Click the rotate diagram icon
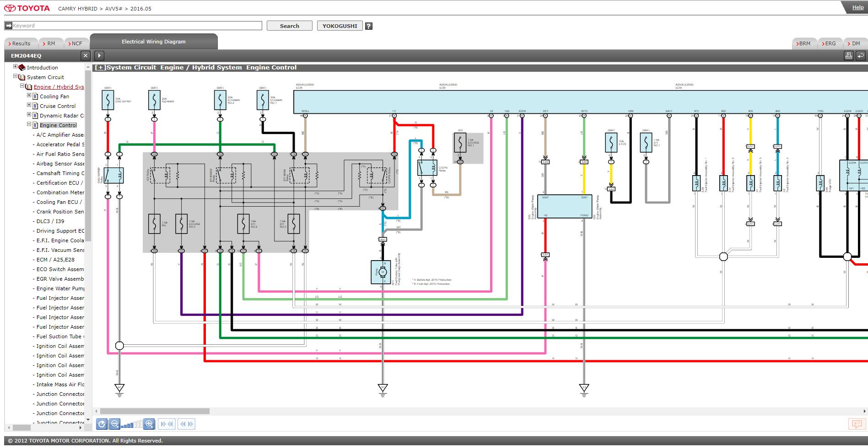 102,424
